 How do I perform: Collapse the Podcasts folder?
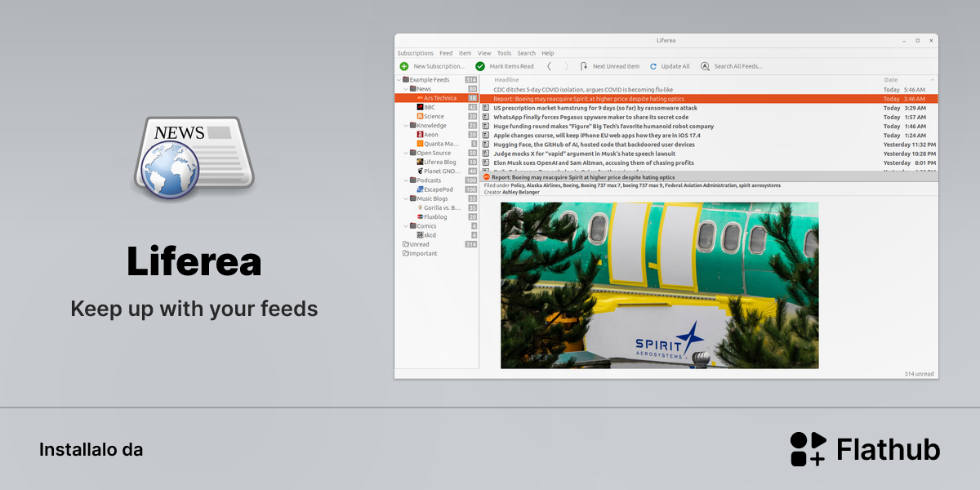pos(407,180)
